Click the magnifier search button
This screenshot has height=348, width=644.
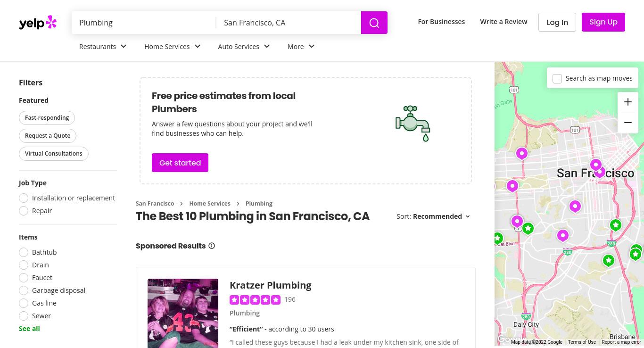coord(374,23)
